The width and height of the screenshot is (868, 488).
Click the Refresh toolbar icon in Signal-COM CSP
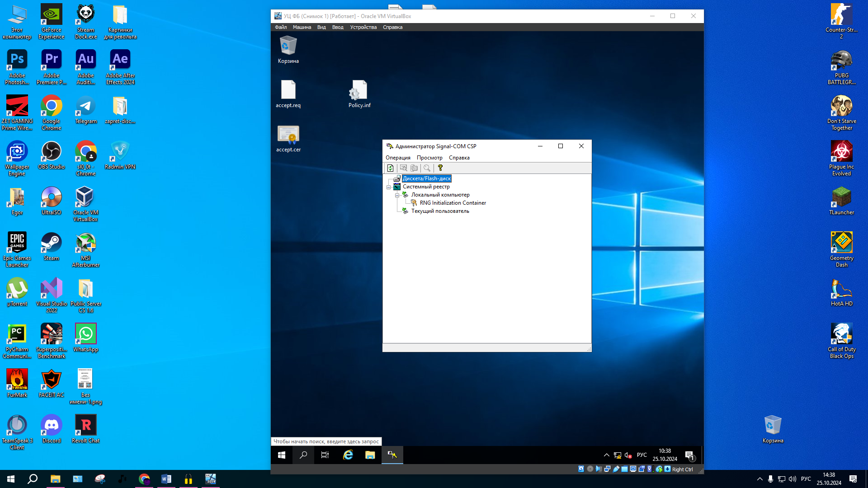391,168
